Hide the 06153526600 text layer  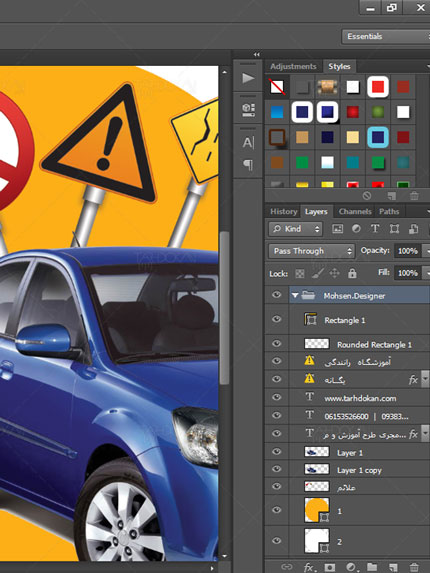click(x=277, y=415)
